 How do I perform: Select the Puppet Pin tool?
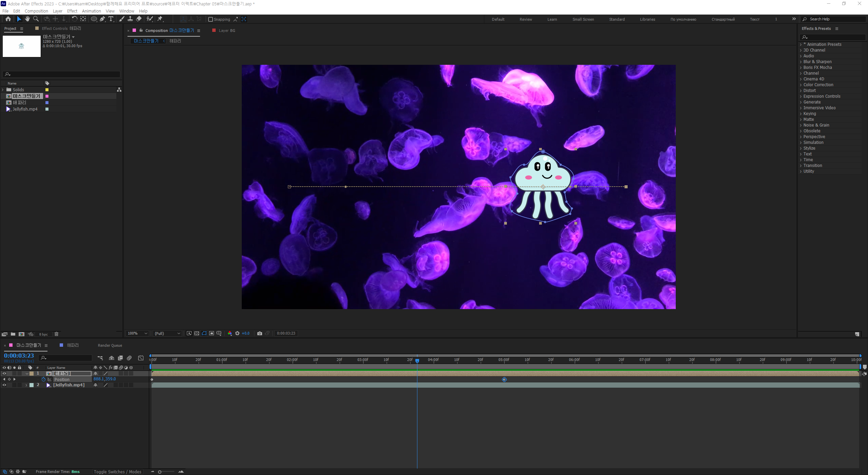[x=160, y=19]
